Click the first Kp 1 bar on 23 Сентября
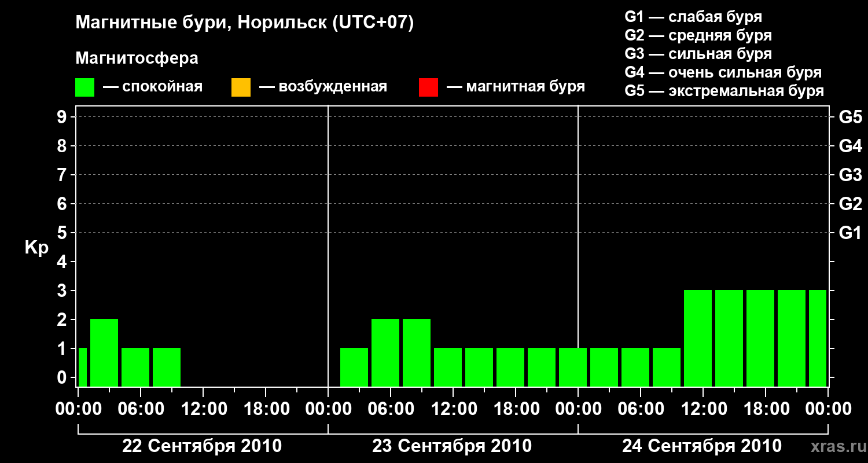The height and width of the screenshot is (463, 868). (x=354, y=368)
